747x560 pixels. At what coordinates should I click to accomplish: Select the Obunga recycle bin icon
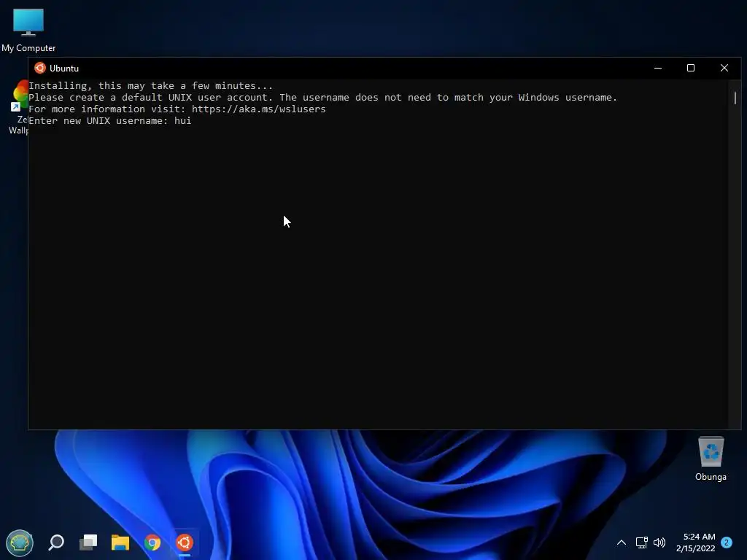click(x=711, y=459)
